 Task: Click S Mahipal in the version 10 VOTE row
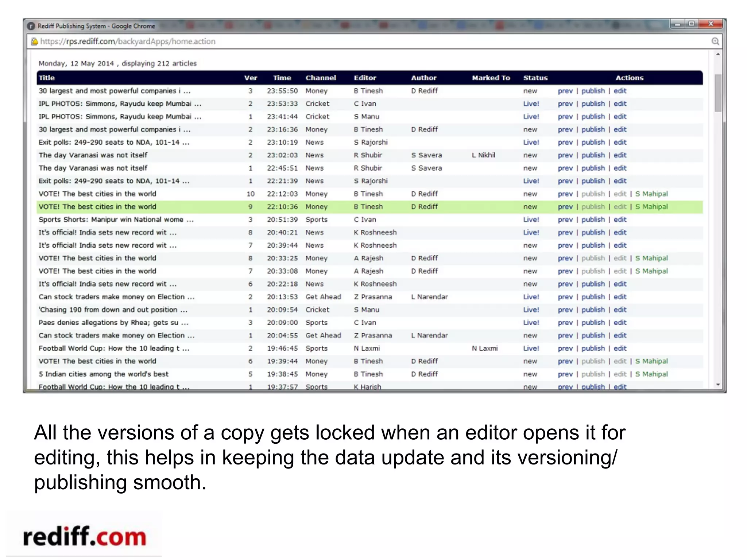(651, 194)
